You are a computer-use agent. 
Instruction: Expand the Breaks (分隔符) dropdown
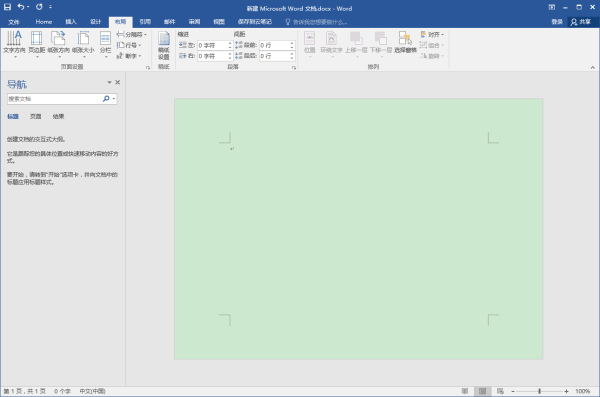132,34
